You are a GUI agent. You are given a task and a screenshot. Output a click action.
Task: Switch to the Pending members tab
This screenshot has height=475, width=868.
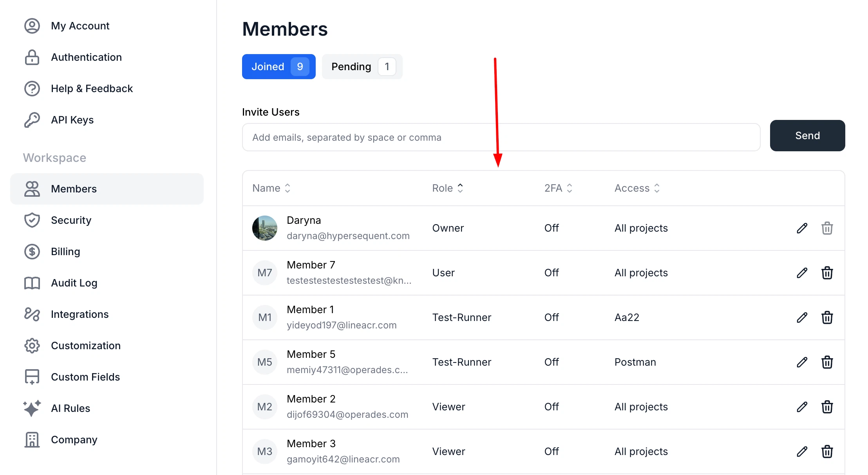(x=362, y=66)
